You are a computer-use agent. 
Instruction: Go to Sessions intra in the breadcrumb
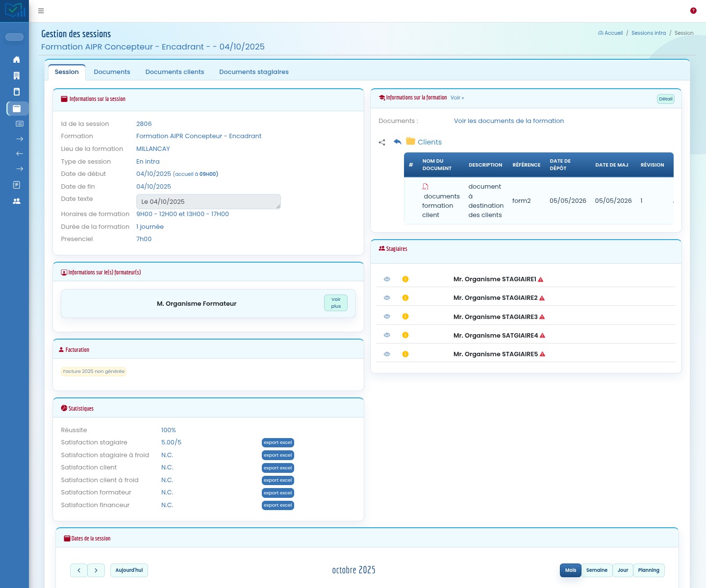tap(649, 33)
